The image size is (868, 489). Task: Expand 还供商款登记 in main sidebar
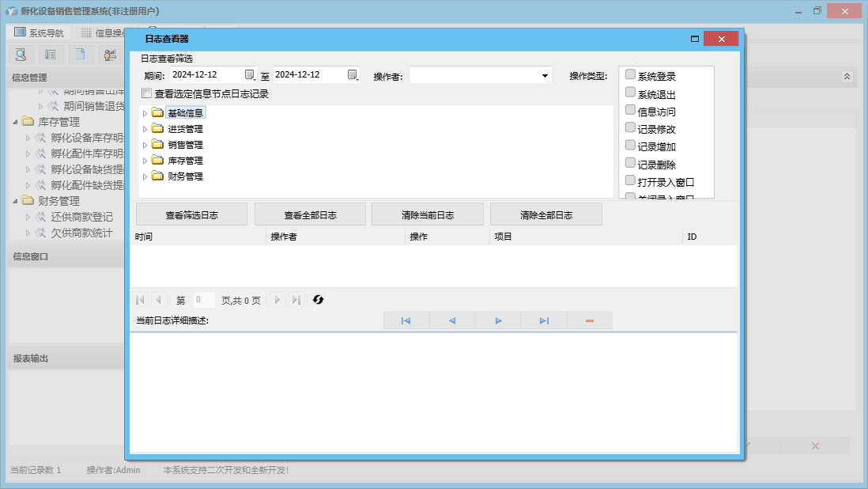[x=28, y=217]
